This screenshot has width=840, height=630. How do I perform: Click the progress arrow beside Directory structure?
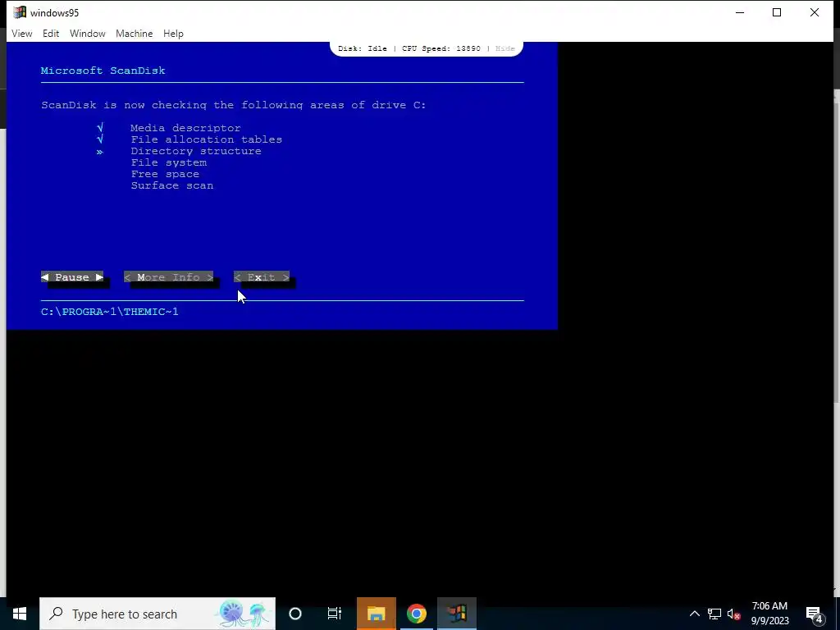coord(99,152)
